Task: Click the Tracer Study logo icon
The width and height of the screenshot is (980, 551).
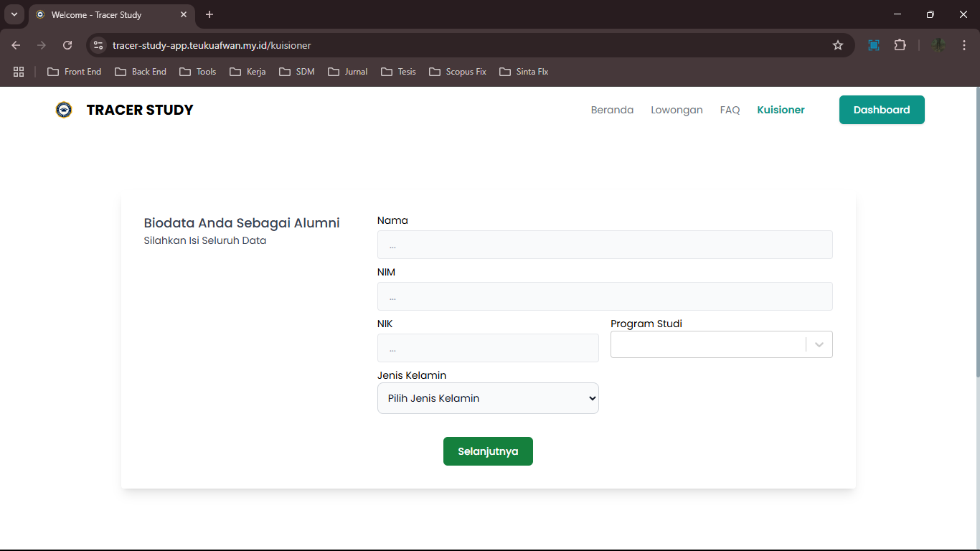Action: pyautogui.click(x=64, y=110)
